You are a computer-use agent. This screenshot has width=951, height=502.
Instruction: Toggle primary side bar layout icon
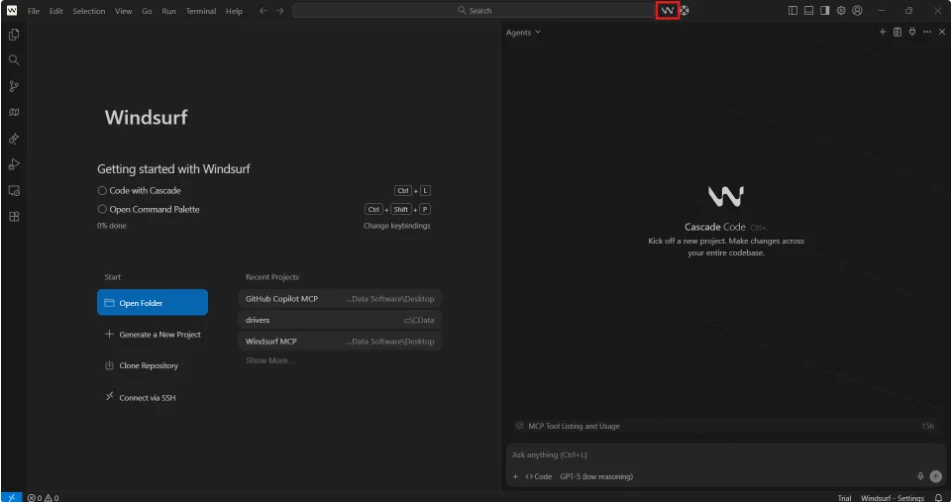(793, 10)
